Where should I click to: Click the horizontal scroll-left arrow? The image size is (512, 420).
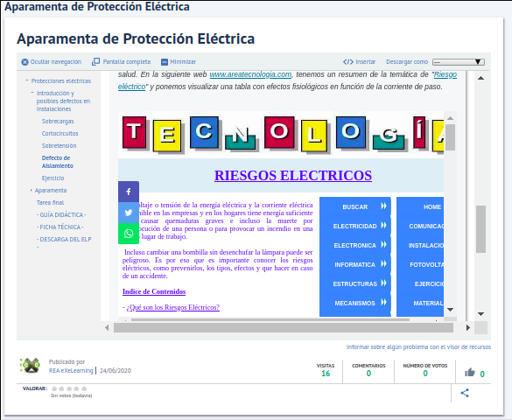pos(107,327)
